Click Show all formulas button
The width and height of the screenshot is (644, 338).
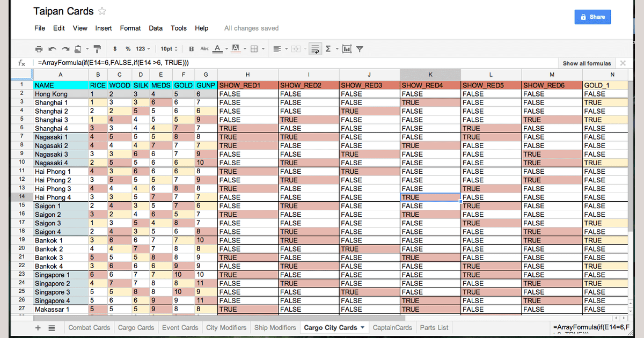pos(587,63)
